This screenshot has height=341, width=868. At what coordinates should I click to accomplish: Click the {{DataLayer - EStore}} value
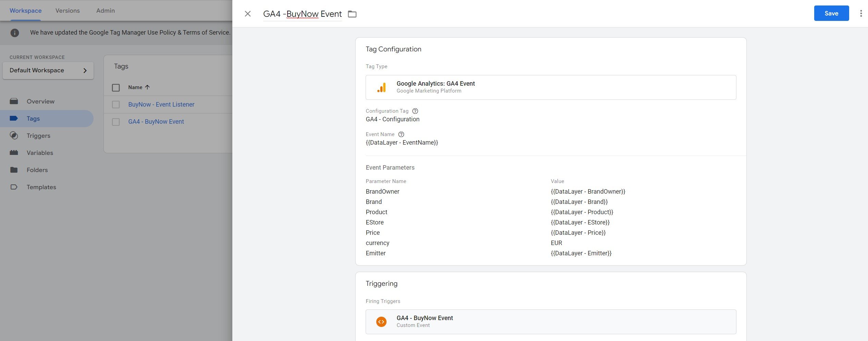(580, 222)
